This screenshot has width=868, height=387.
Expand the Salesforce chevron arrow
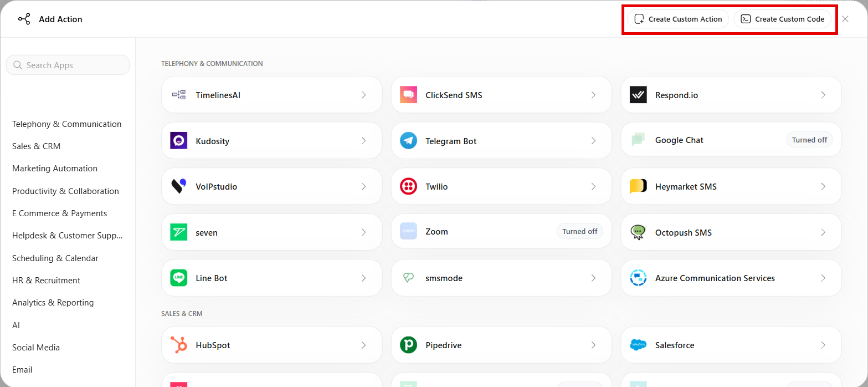click(823, 345)
